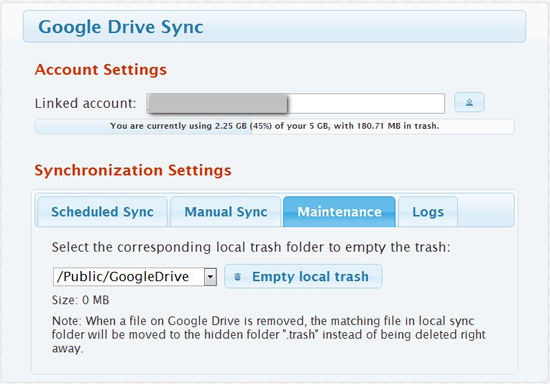Open the /Public/GoogleDrive folder dropdown
The image size is (550, 384).
click(x=135, y=277)
